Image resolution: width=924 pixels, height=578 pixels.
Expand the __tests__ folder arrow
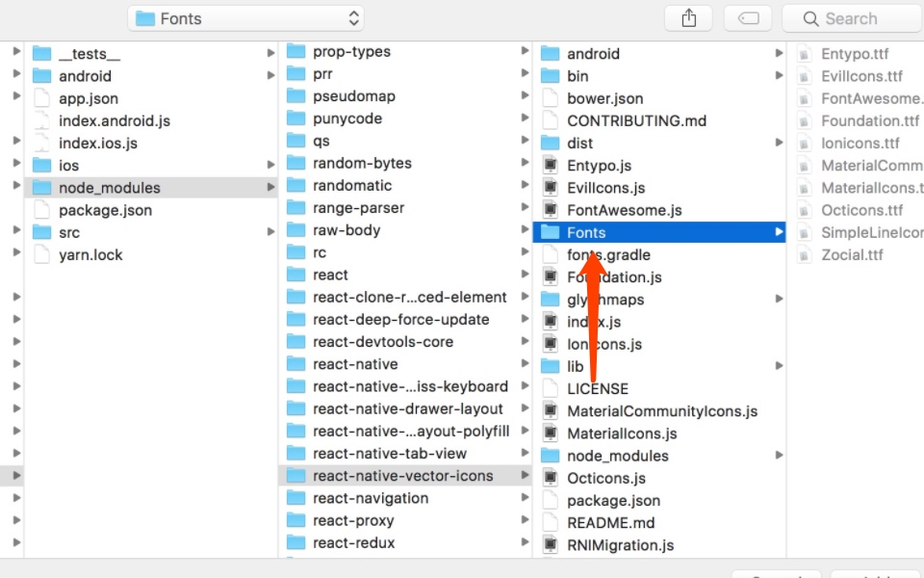point(270,53)
